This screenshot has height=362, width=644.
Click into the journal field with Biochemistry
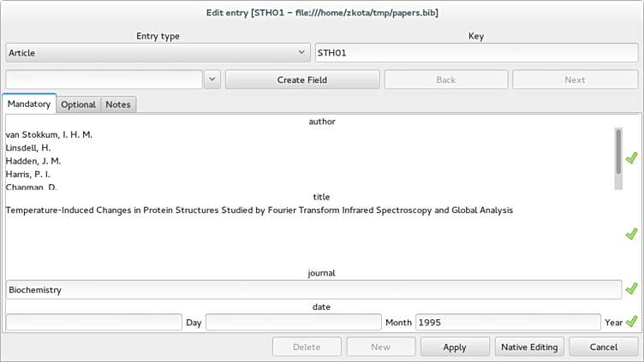[x=313, y=289]
